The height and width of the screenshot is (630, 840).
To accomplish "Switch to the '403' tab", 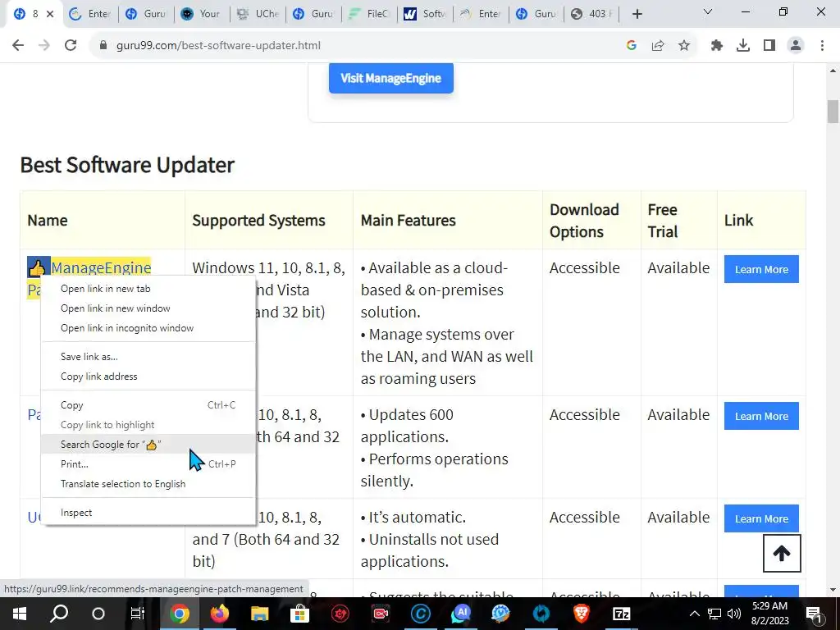I will point(592,14).
